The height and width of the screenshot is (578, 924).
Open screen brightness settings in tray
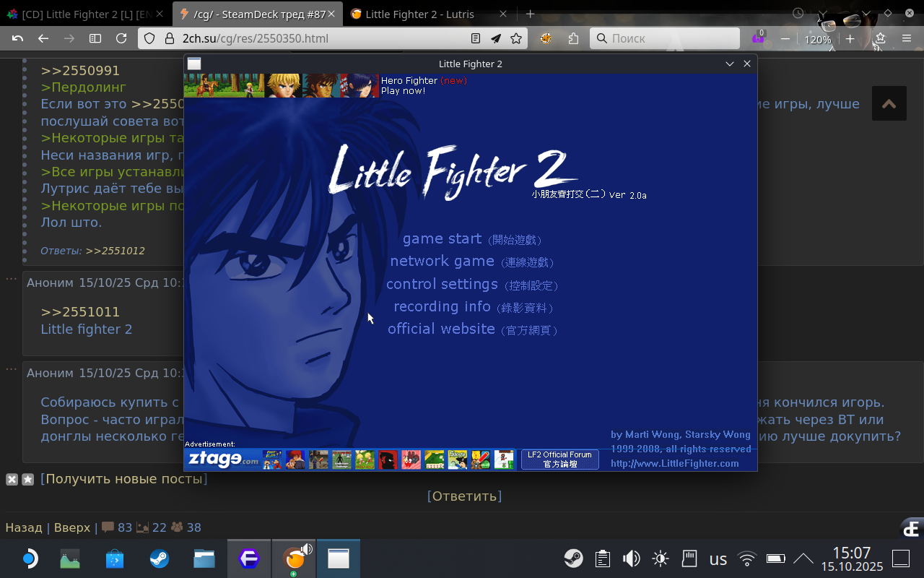click(661, 558)
